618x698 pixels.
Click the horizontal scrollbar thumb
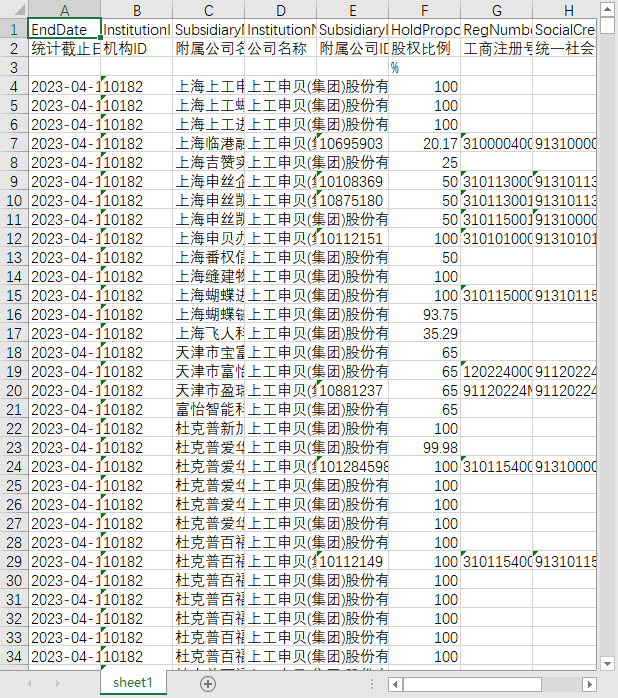click(x=472, y=684)
